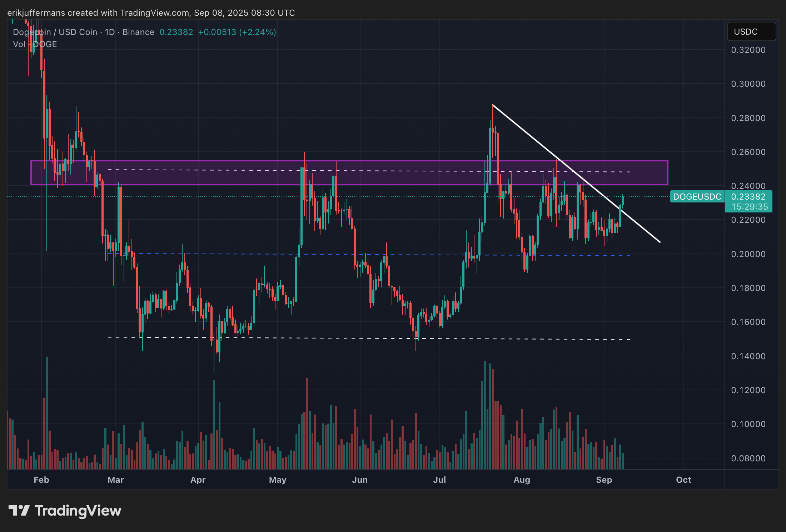Click the DOGEUSDC price label tag
Screen dimensions: 786x532
pos(697,197)
